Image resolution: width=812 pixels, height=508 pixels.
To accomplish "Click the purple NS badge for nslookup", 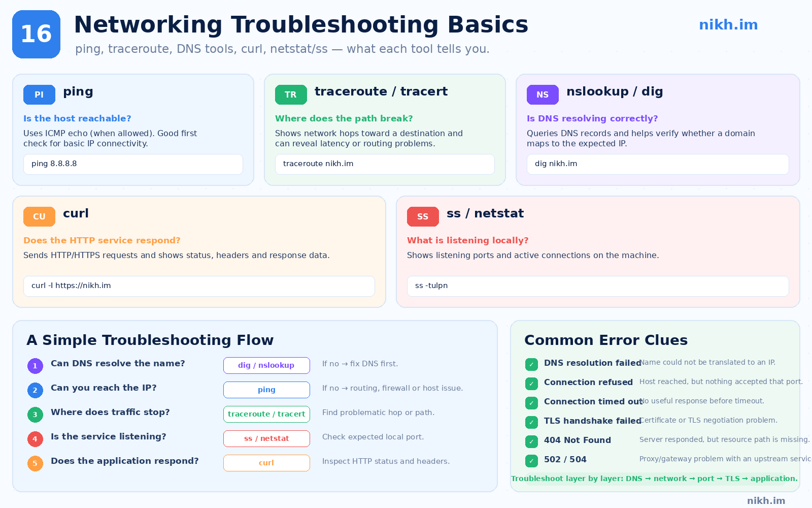I will pyautogui.click(x=543, y=94).
